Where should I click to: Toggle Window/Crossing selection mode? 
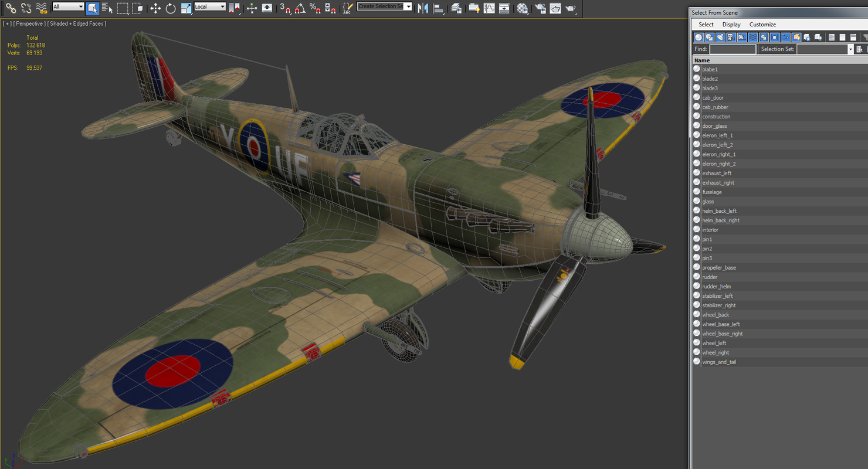coord(138,8)
